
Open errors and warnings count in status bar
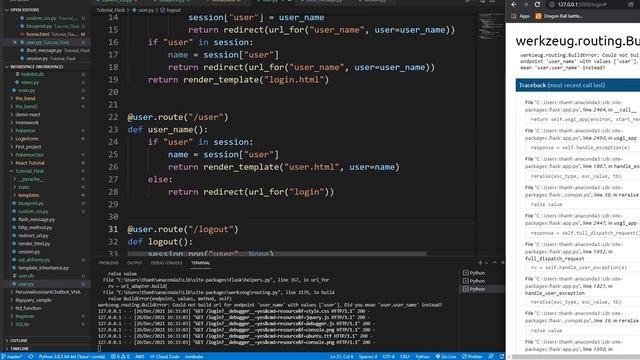tap(120, 357)
